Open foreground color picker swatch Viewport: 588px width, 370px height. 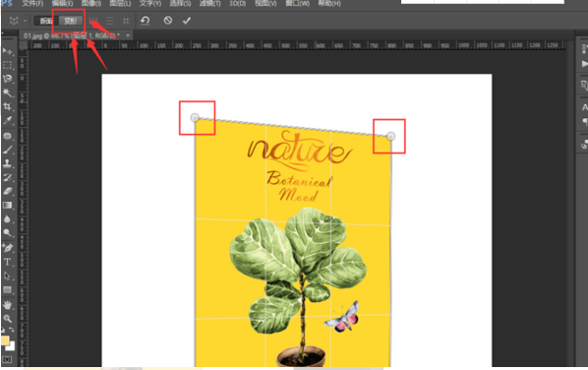(x=5, y=340)
